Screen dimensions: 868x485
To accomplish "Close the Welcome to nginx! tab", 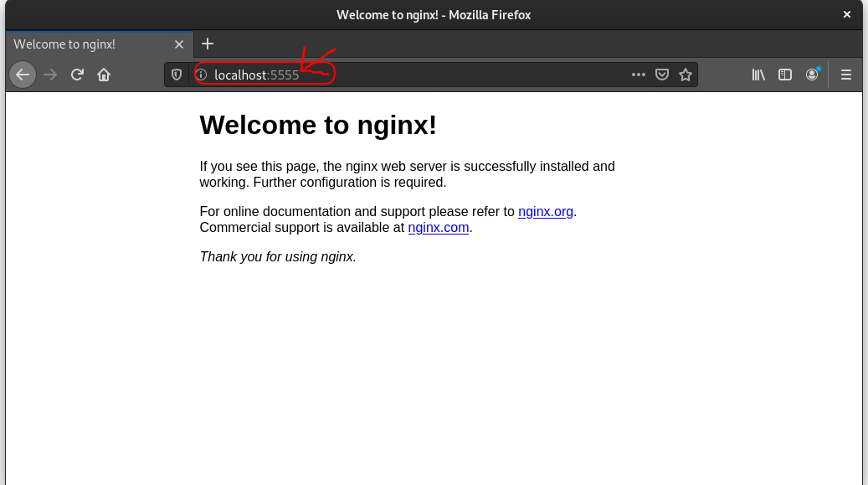I will [179, 44].
